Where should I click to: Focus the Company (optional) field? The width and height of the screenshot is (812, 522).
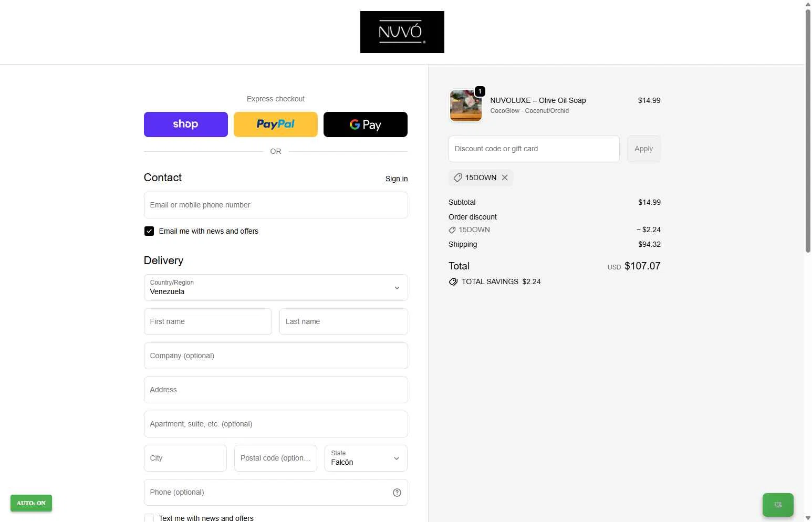point(276,356)
